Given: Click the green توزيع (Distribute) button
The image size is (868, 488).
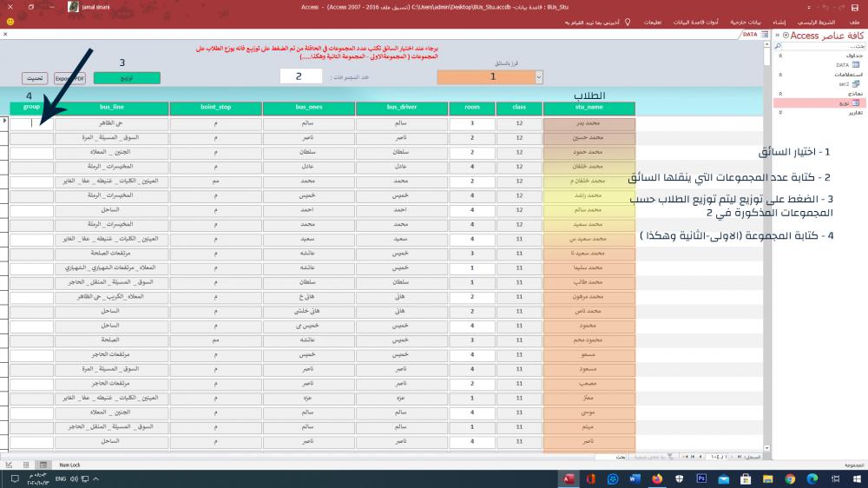Looking at the screenshot, I should tap(127, 78).
